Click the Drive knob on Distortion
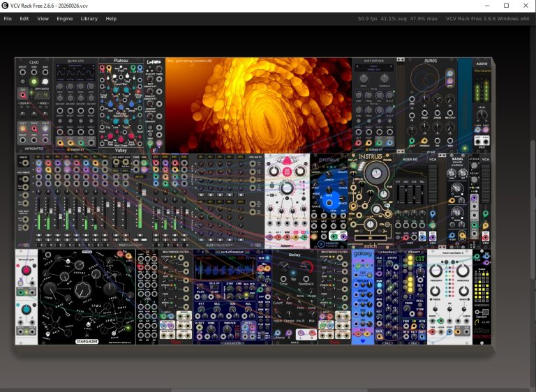 364,79
